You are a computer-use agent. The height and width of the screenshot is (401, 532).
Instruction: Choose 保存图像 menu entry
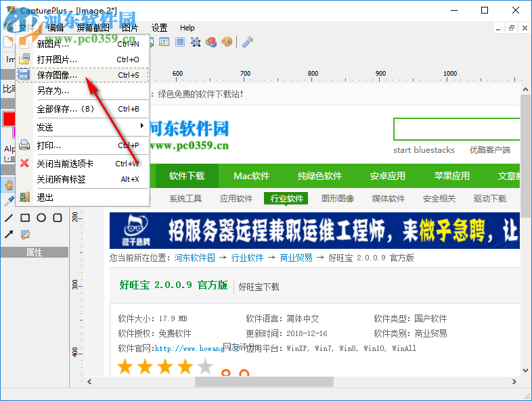point(83,75)
